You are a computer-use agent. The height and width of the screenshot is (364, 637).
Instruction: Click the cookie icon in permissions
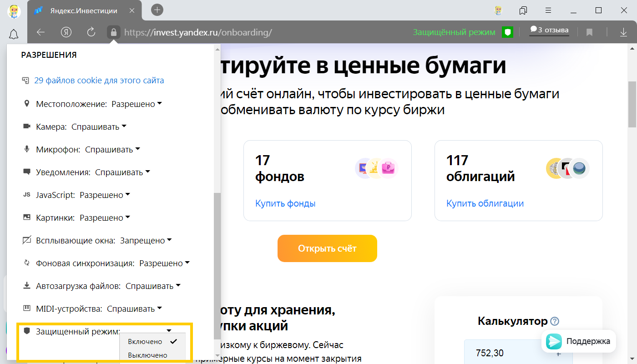[x=25, y=81]
